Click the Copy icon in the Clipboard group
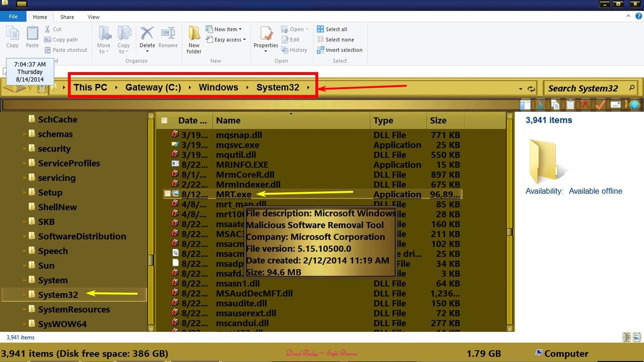 13,34
